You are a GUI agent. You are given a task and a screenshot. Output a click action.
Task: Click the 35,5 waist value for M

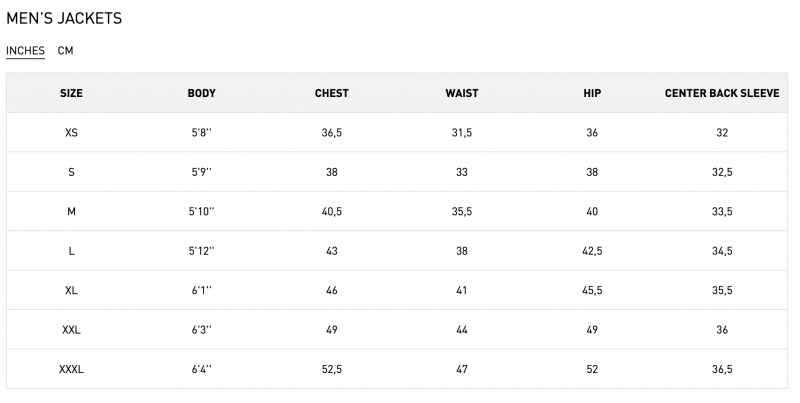click(462, 212)
